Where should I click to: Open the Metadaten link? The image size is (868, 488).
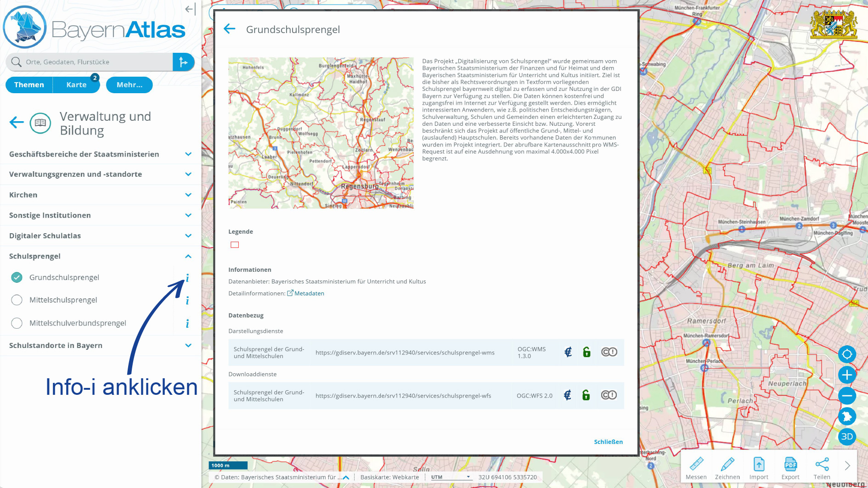pos(309,293)
